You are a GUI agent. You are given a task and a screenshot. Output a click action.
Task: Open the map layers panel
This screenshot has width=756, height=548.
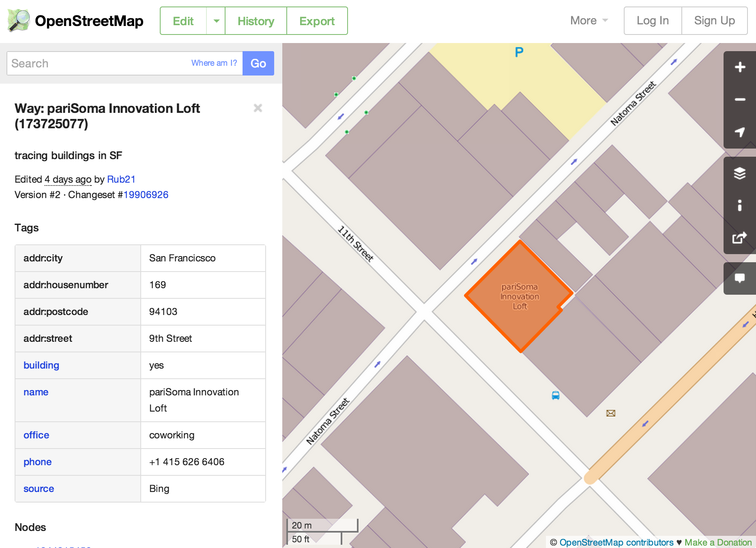coord(739,173)
